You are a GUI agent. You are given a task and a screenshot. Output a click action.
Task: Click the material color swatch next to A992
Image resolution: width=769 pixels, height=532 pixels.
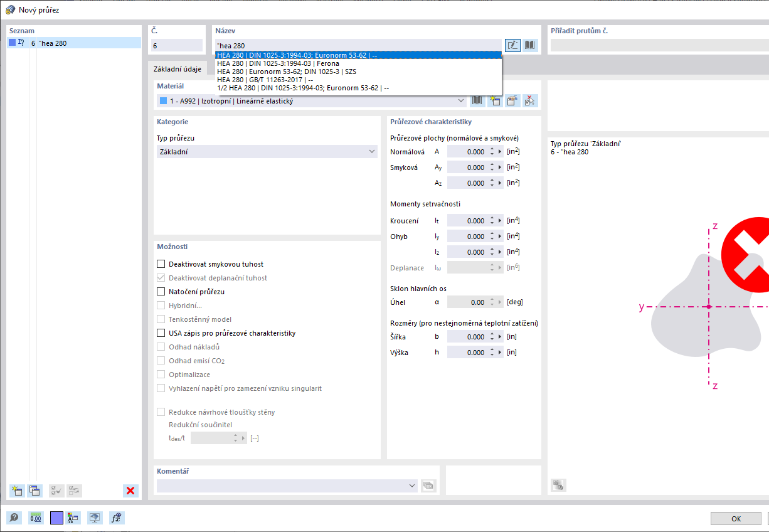coord(164,101)
